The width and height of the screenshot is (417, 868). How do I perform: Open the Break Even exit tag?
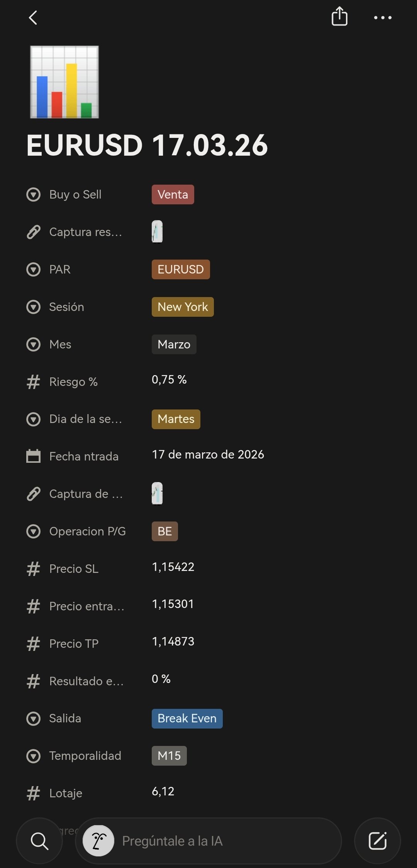click(x=187, y=719)
